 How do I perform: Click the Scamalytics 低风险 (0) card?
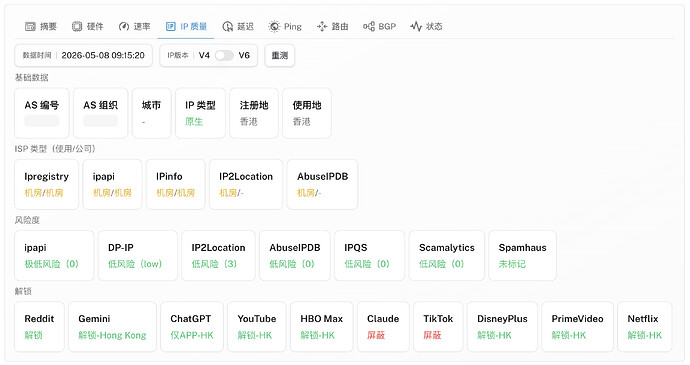(447, 256)
